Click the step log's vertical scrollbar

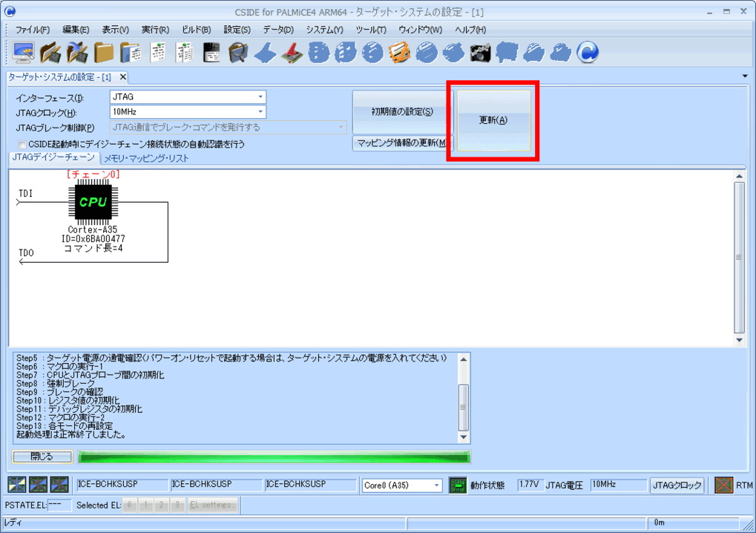pyautogui.click(x=464, y=401)
